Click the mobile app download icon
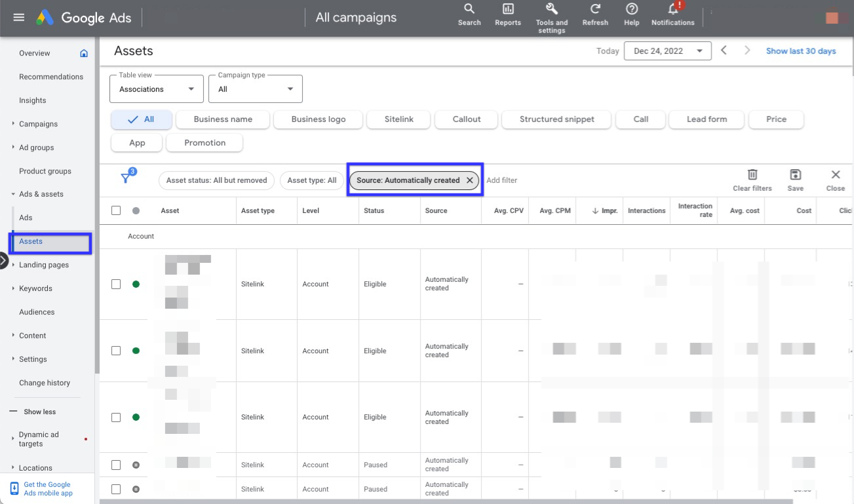The height and width of the screenshot is (504, 854). click(14, 488)
